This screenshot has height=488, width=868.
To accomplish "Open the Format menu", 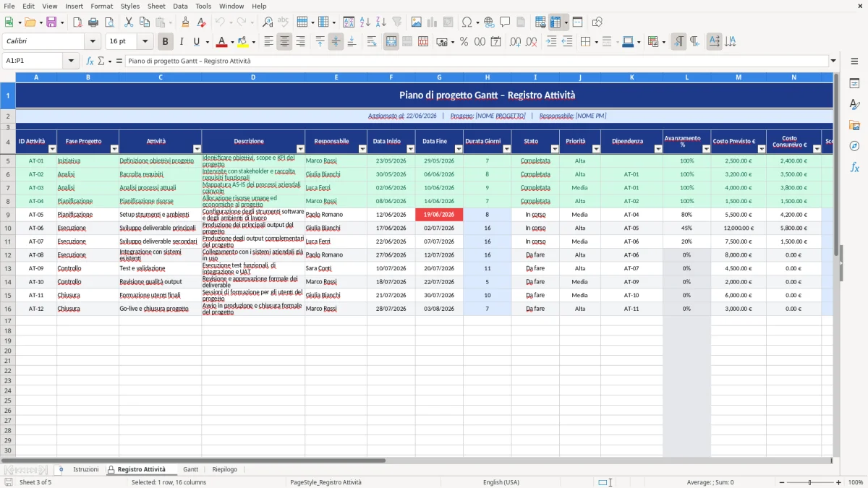I will tap(101, 6).
